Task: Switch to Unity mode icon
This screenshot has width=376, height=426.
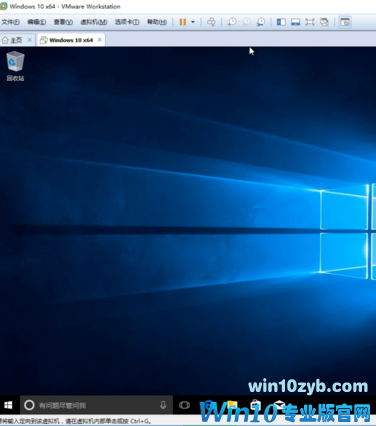Action: point(324,22)
